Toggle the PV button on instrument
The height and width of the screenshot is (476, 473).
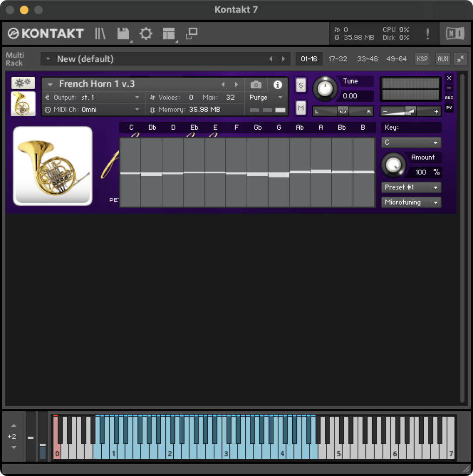click(x=449, y=107)
